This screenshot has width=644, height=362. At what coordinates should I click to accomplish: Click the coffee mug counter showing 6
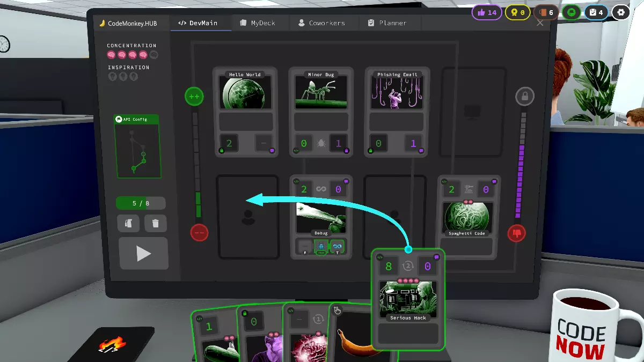coord(546,12)
